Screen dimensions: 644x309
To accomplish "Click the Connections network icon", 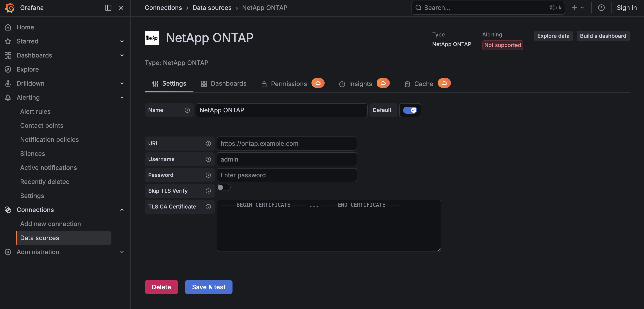I will click(8, 210).
